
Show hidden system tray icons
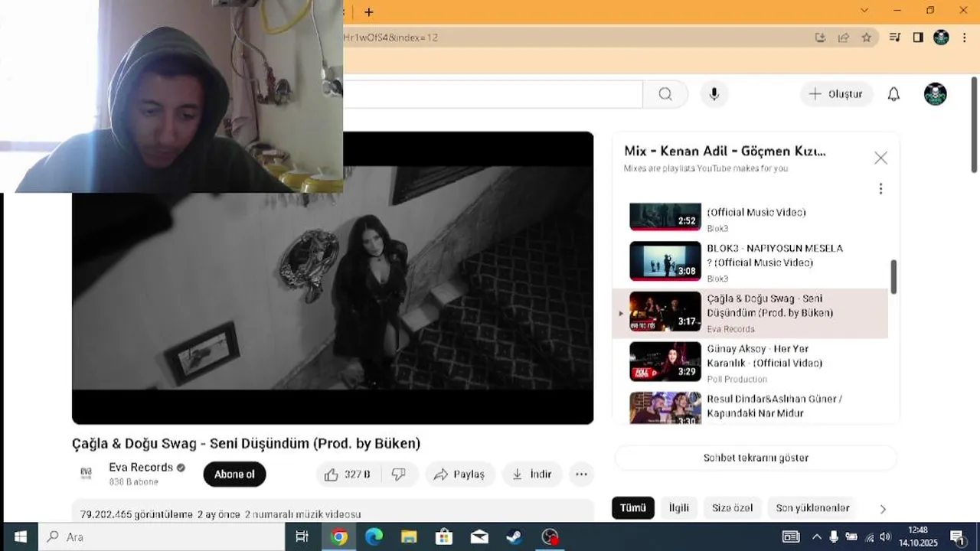[x=816, y=536]
